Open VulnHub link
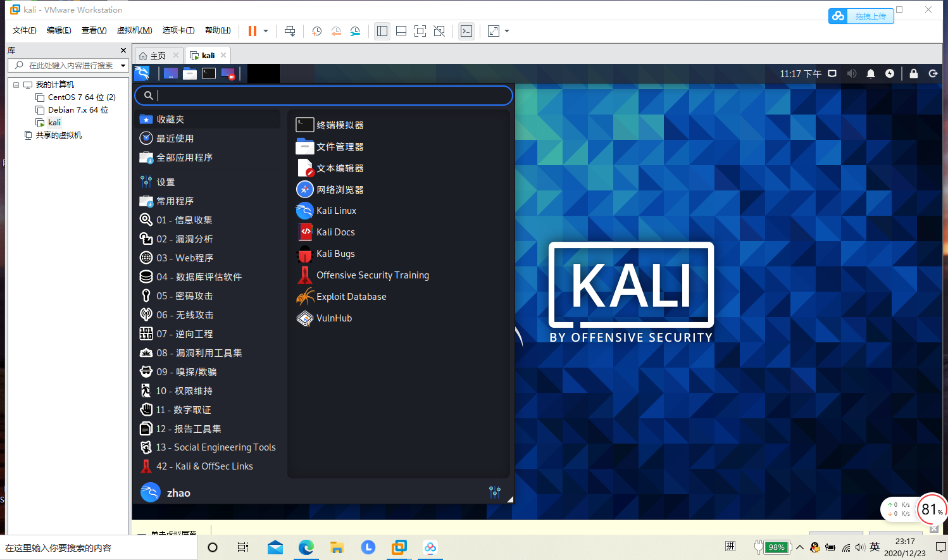Screen dimensions: 948x560 click(399, 318)
